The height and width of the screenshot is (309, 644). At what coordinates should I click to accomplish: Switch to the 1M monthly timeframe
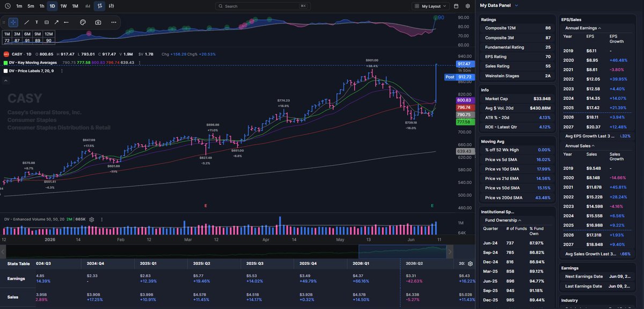coord(75,6)
